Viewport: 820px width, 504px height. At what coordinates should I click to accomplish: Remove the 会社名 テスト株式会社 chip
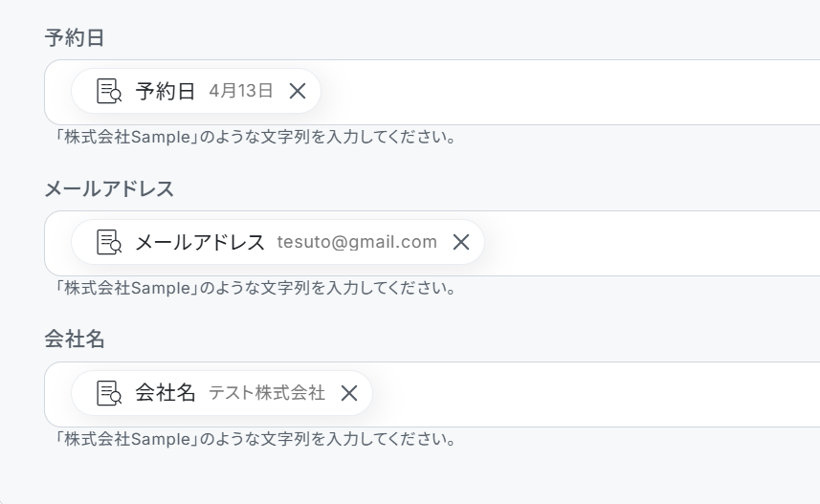349,393
